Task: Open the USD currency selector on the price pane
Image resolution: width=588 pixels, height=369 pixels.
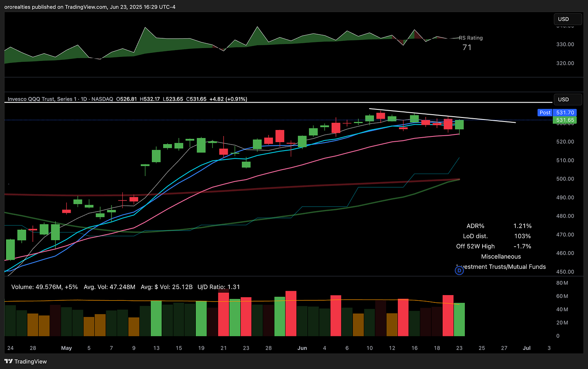Action: pyautogui.click(x=568, y=99)
